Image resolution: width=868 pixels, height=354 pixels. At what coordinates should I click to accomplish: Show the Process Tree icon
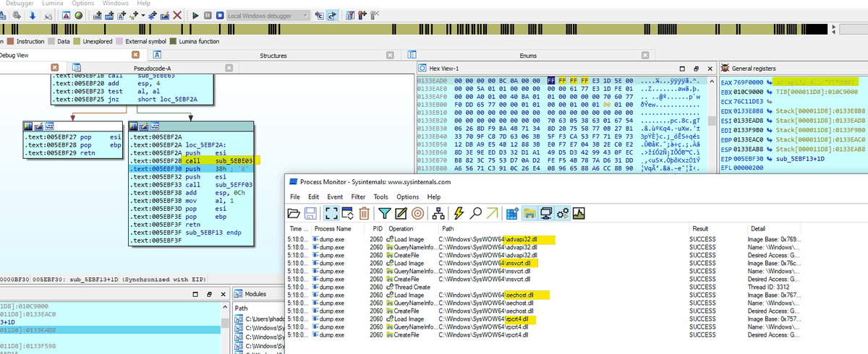438,213
